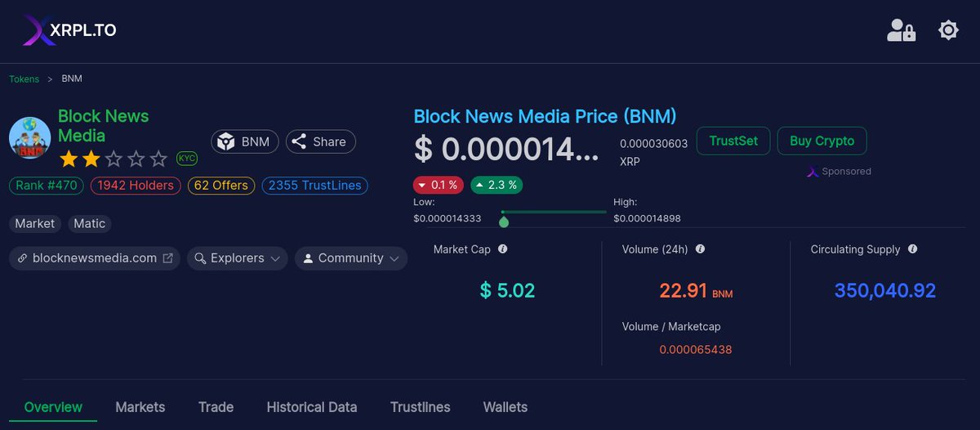The height and width of the screenshot is (430, 980).
Task: Click the low-high price range slider marker
Action: pyautogui.click(x=504, y=221)
